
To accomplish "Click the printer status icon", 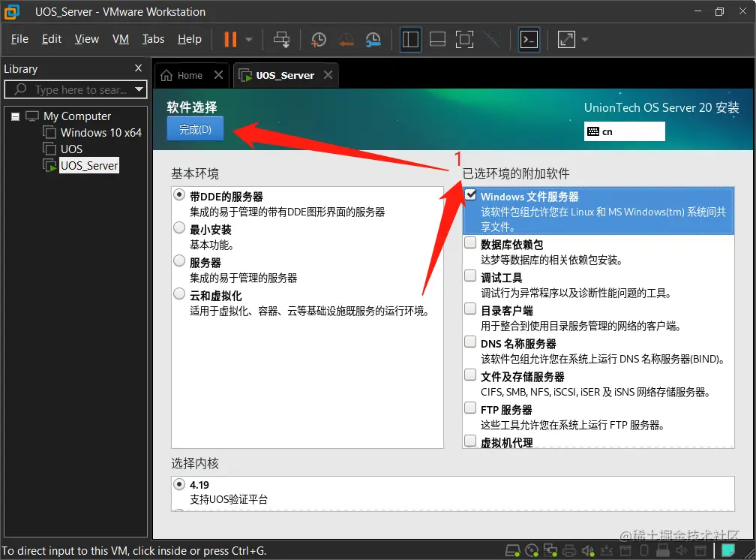I will [569, 550].
